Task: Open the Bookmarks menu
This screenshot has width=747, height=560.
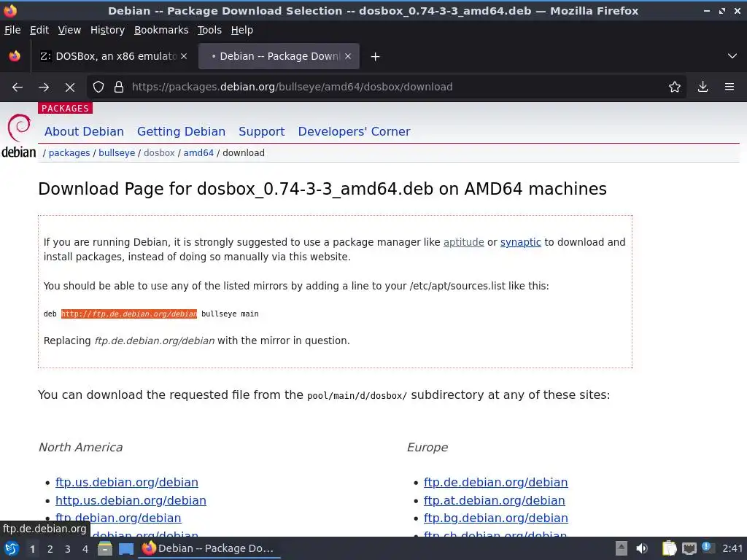Action: (161, 30)
